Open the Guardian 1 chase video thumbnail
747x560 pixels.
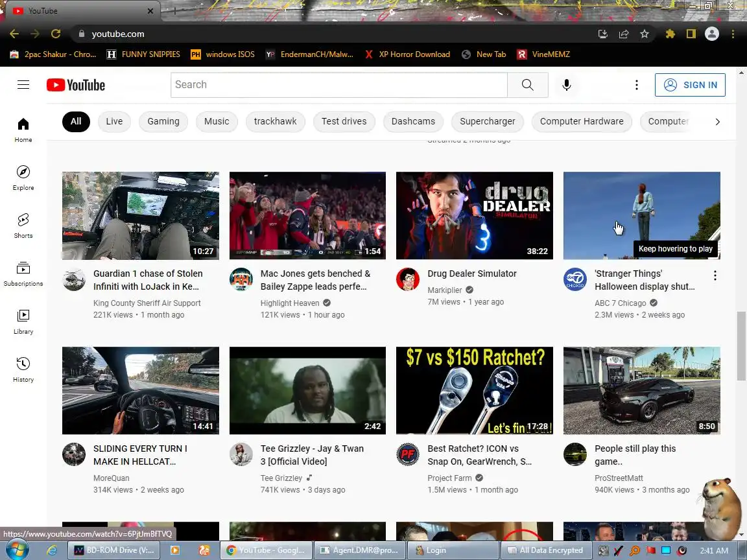141,216
